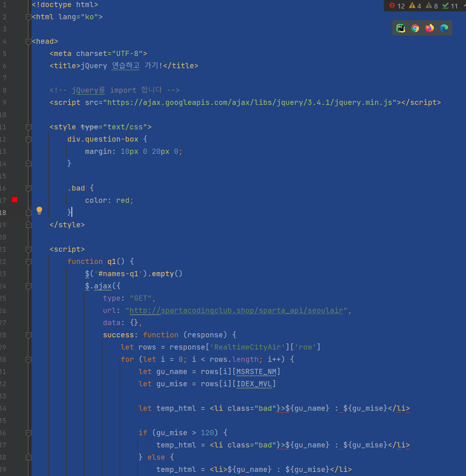Click the red error count indicator 12

pyautogui.click(x=397, y=6)
